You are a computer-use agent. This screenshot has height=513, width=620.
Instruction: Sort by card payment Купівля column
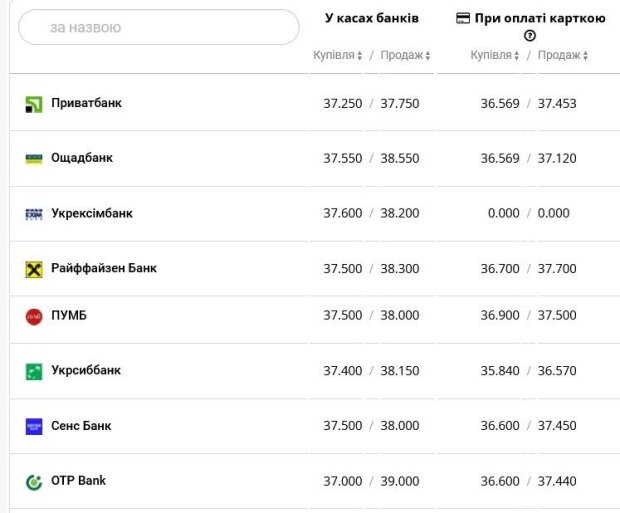click(495, 55)
